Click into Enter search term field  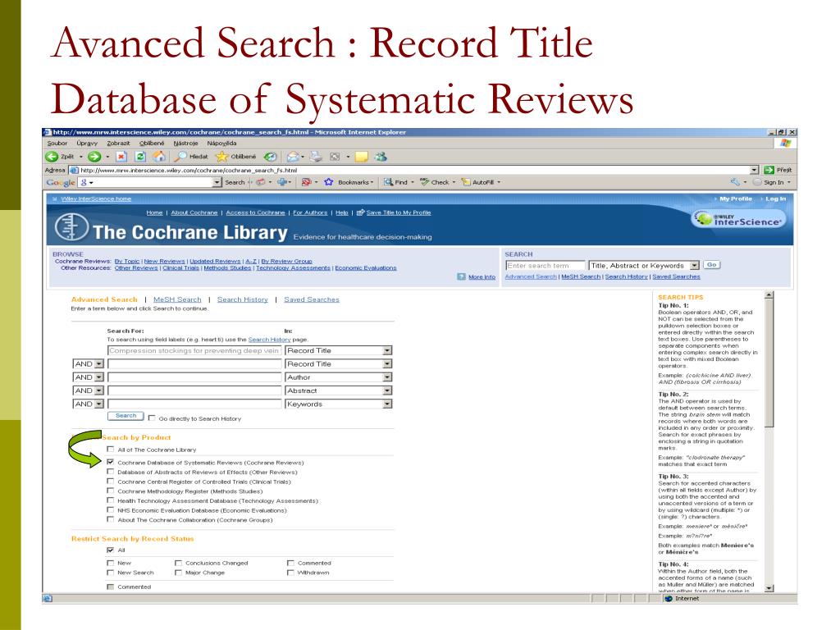(546, 265)
